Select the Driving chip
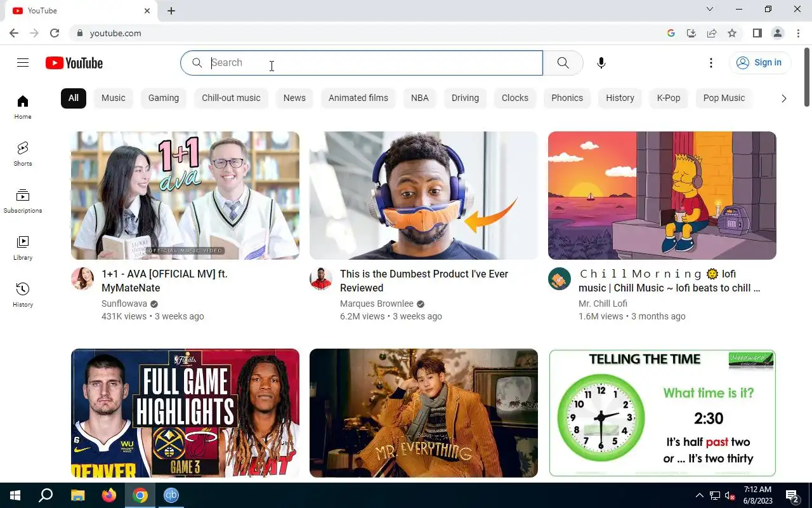Viewport: 812px width, 508px height. tap(465, 98)
